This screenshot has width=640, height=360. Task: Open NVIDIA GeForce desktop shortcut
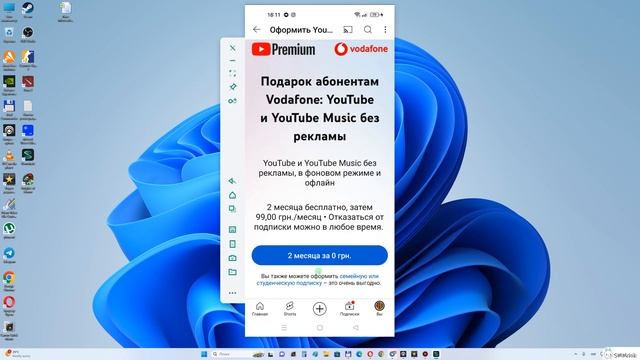tap(9, 84)
